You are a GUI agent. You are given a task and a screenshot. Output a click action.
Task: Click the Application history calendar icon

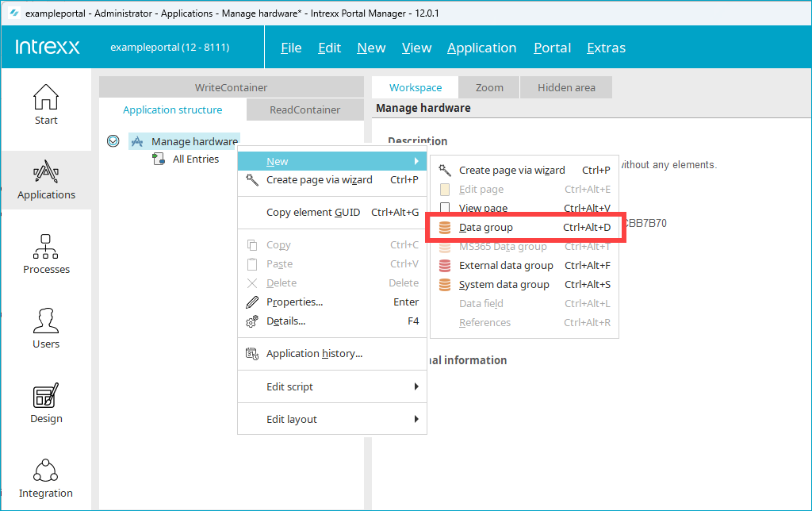(252, 354)
